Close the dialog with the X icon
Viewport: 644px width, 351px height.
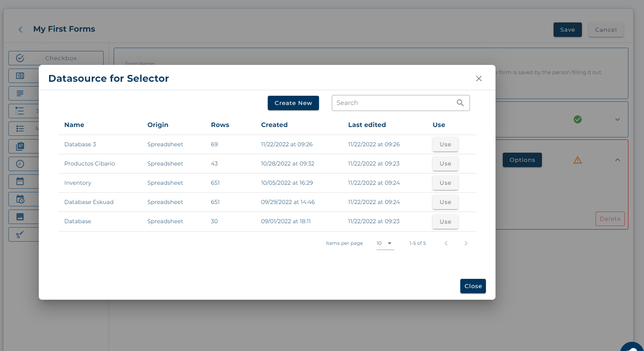tap(479, 79)
